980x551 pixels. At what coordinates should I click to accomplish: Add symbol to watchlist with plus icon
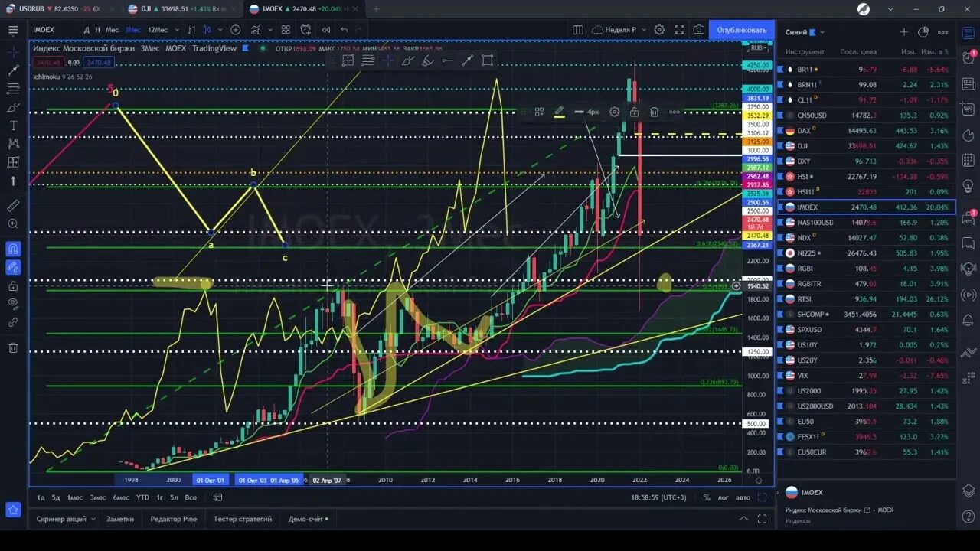(x=903, y=32)
